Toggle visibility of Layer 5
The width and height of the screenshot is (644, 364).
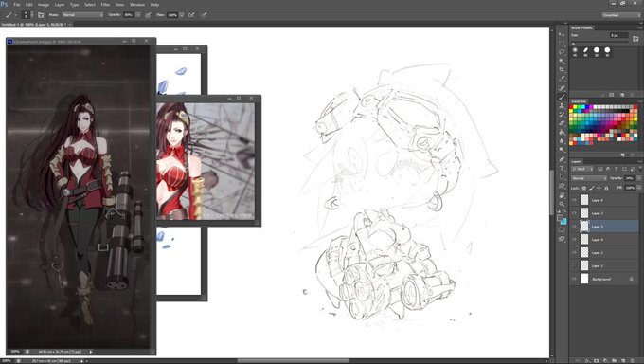click(x=574, y=227)
